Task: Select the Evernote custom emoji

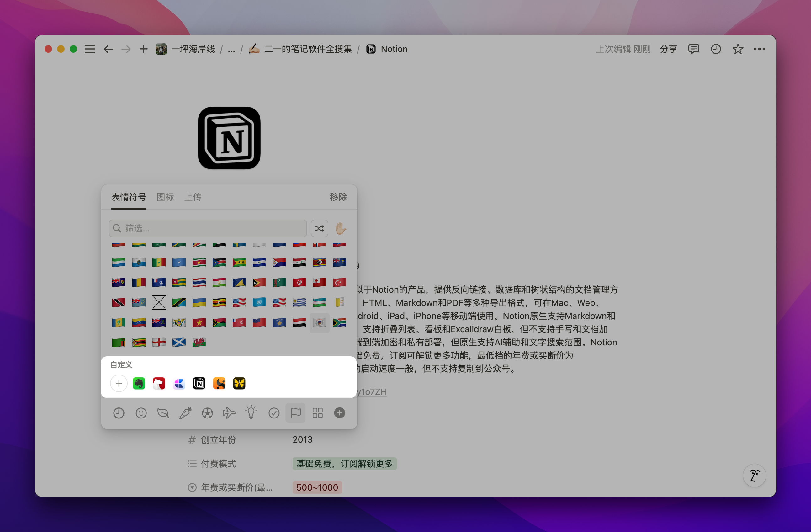Action: (x=139, y=383)
